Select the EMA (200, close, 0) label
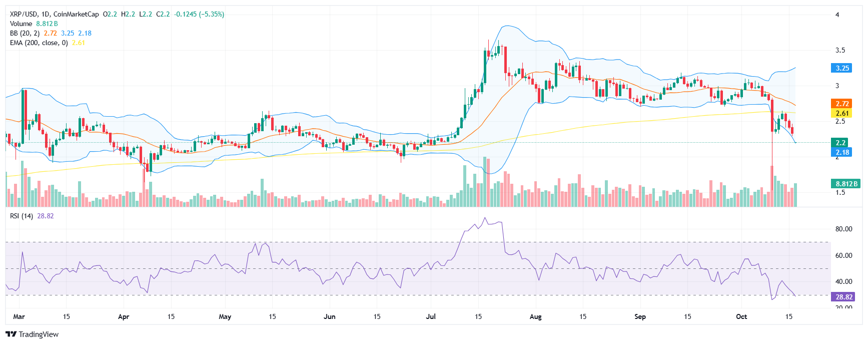The image size is (868, 344). pos(39,43)
